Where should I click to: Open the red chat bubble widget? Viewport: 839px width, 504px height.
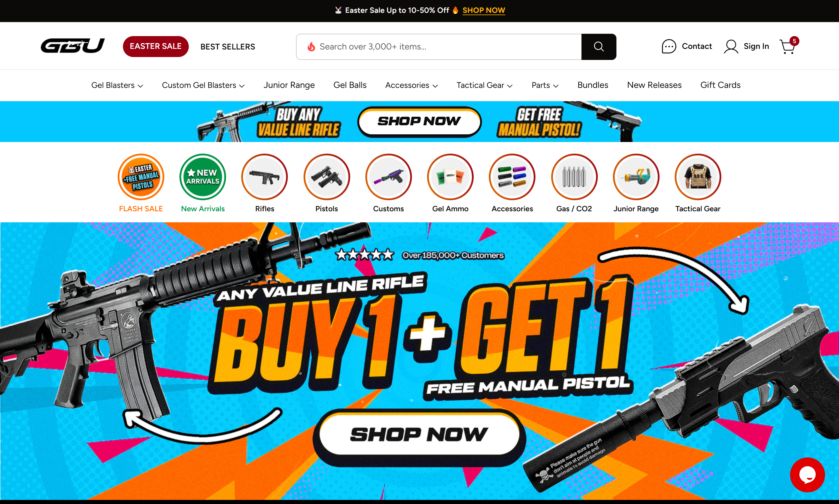(807, 474)
